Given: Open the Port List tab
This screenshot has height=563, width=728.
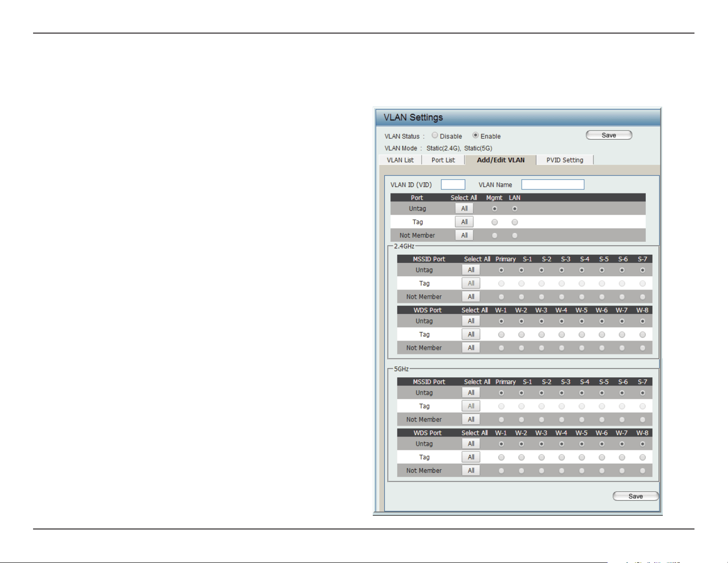Looking at the screenshot, I should coord(443,160).
